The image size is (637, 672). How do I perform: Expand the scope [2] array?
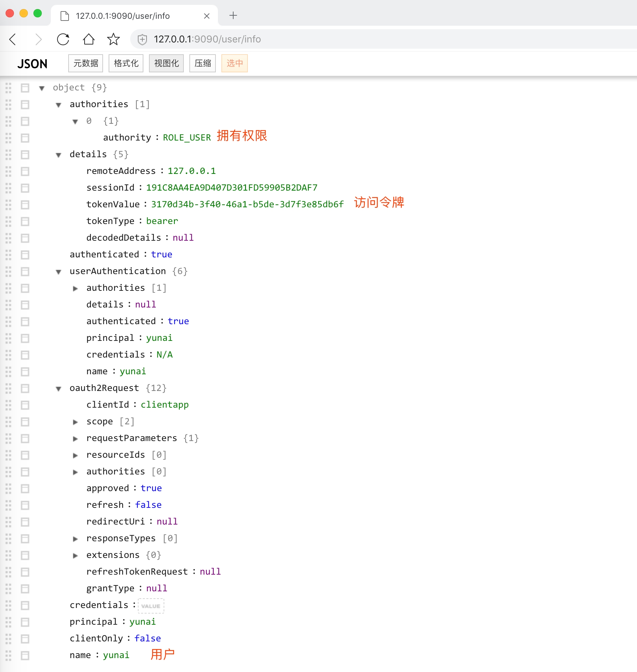click(x=75, y=422)
